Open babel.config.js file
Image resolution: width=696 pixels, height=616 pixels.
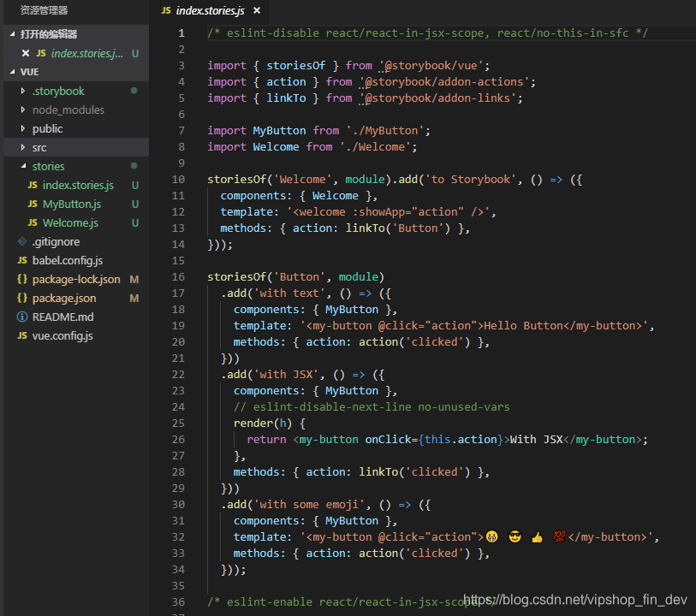click(x=68, y=260)
